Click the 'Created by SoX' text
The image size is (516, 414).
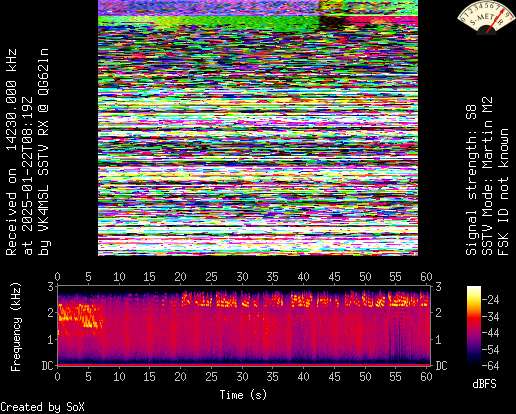42,407
